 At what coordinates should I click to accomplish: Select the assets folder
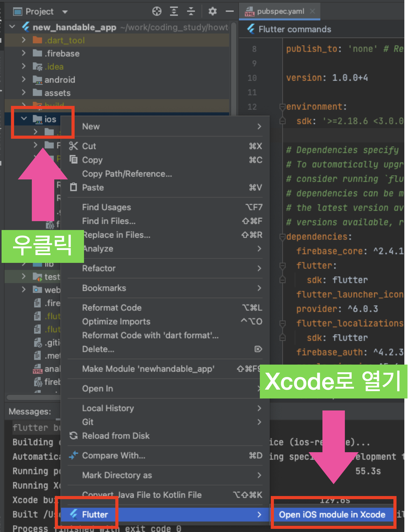click(x=57, y=93)
